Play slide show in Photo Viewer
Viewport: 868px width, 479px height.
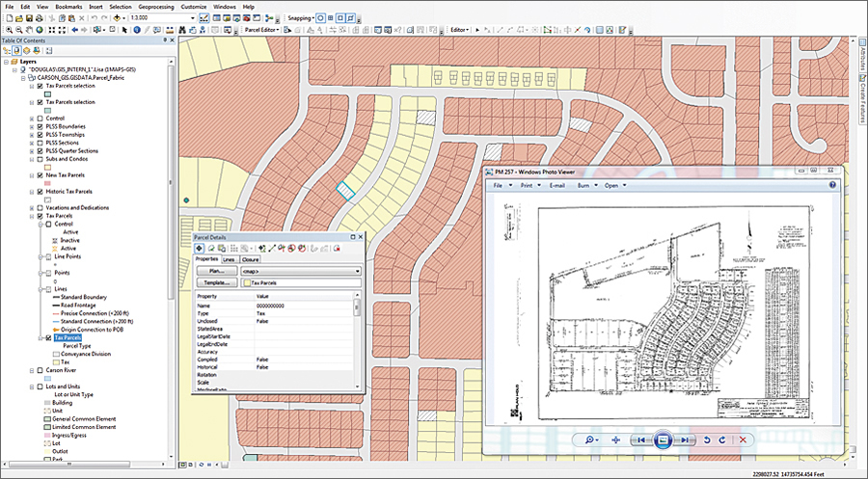click(x=662, y=439)
